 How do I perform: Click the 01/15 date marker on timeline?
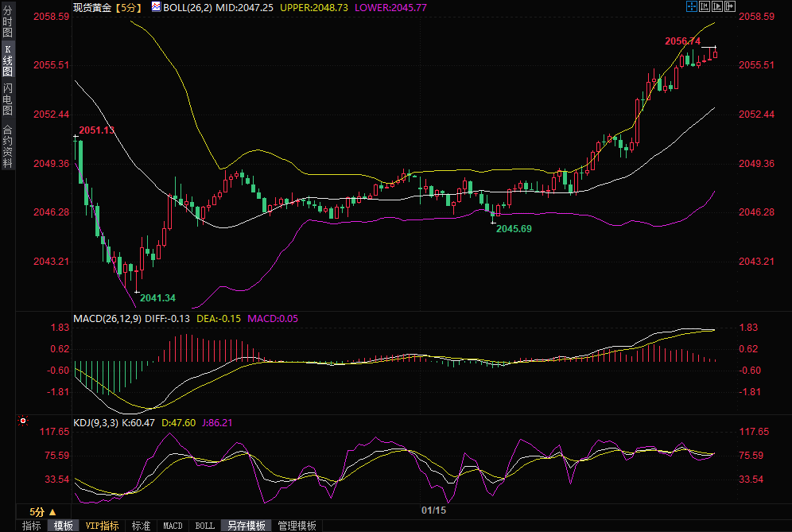click(434, 511)
